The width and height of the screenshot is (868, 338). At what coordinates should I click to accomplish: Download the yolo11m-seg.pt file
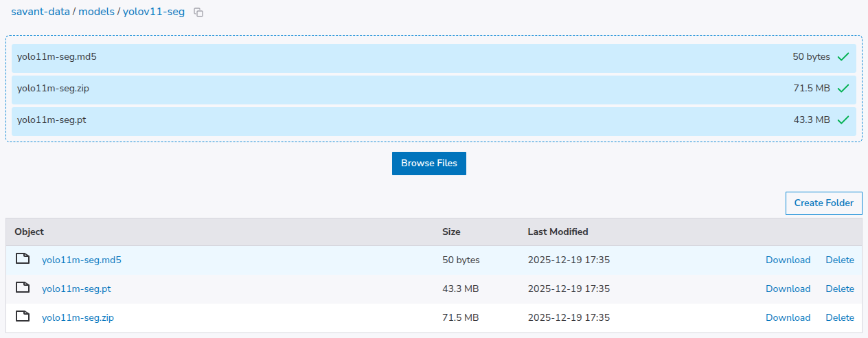788,289
